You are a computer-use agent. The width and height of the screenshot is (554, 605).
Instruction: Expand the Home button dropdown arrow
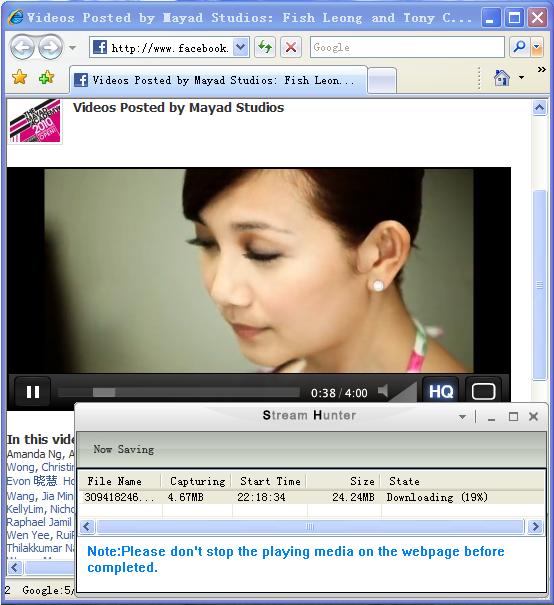click(x=522, y=78)
